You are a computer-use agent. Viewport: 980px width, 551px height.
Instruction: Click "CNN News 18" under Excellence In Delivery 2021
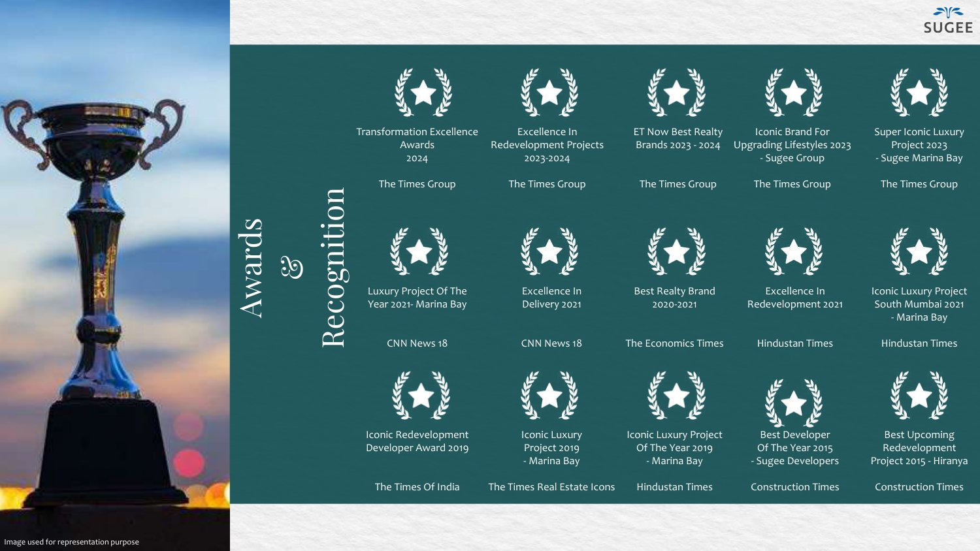pyautogui.click(x=551, y=343)
